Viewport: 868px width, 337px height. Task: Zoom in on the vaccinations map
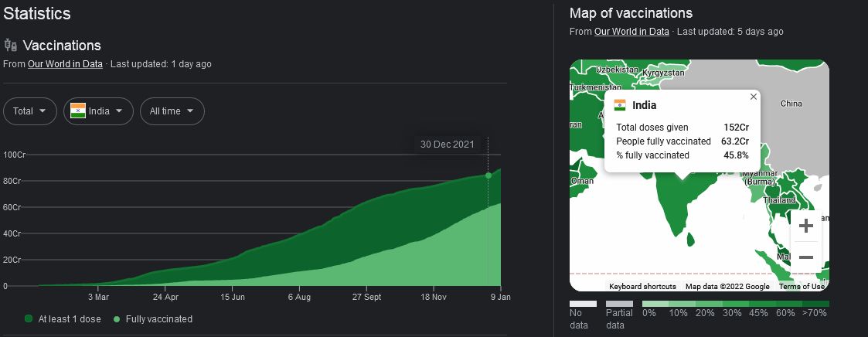[805, 226]
